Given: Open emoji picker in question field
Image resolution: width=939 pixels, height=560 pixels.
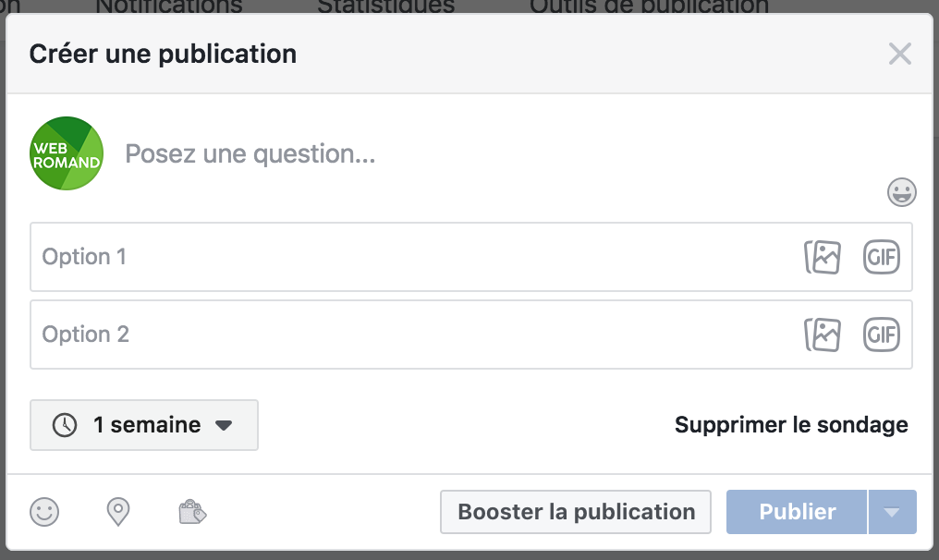Looking at the screenshot, I should point(901,192).
